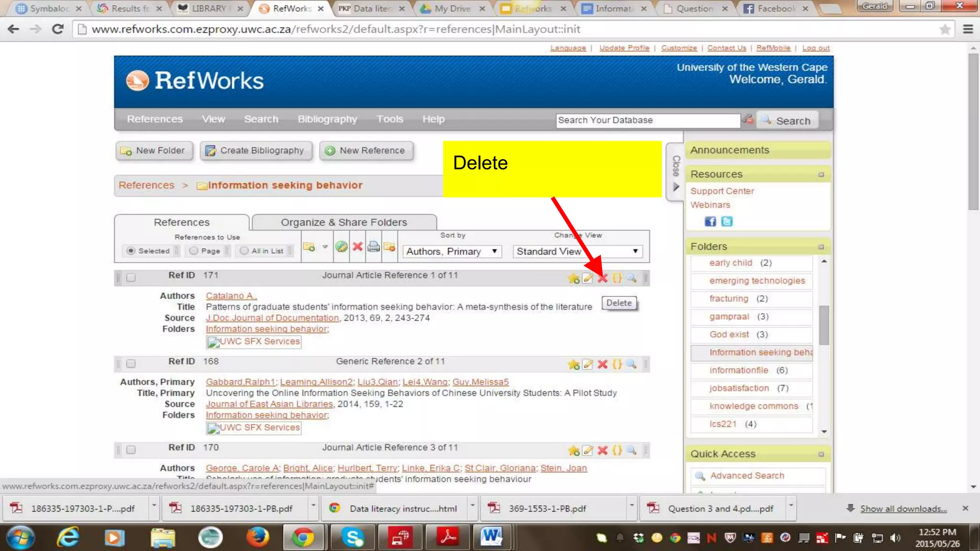Select the All in List radio button
This screenshot has width=980, height=551.
click(244, 251)
